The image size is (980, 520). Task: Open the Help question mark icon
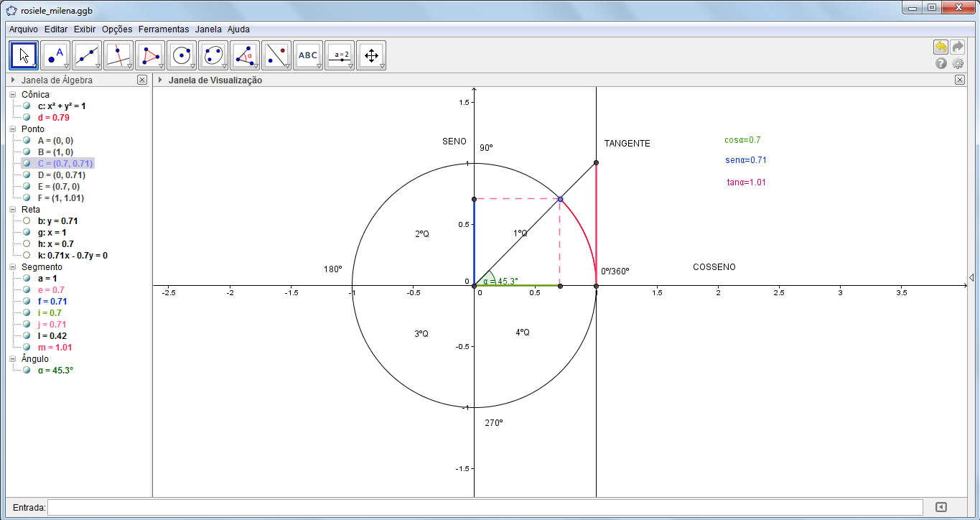point(941,63)
